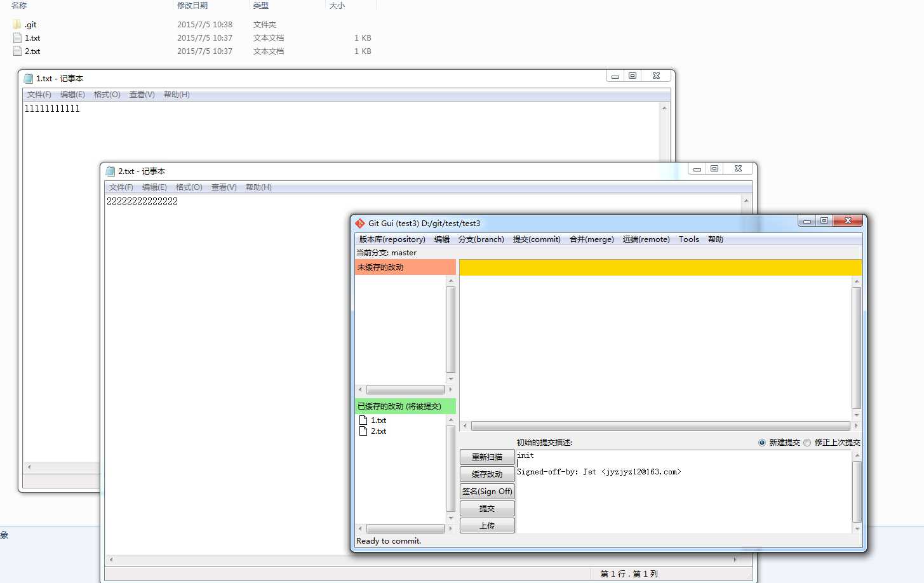The image size is (924, 583).
Task: Click the commit message text field
Action: [683, 492]
